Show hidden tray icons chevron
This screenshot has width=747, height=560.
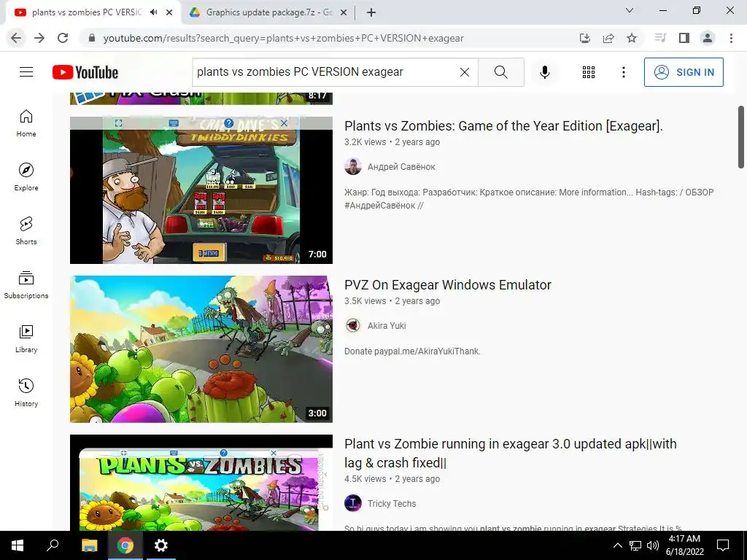617,545
